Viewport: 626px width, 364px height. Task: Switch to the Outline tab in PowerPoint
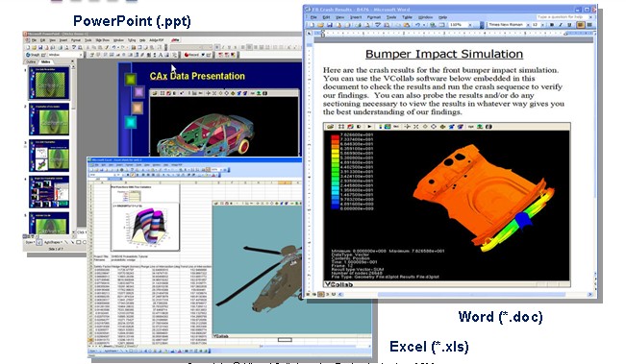31,62
